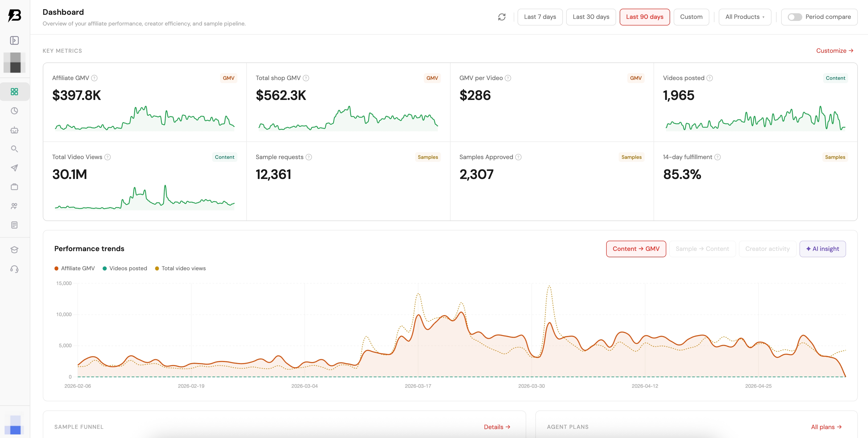Click the help icon next to Samples Approved

(x=519, y=157)
